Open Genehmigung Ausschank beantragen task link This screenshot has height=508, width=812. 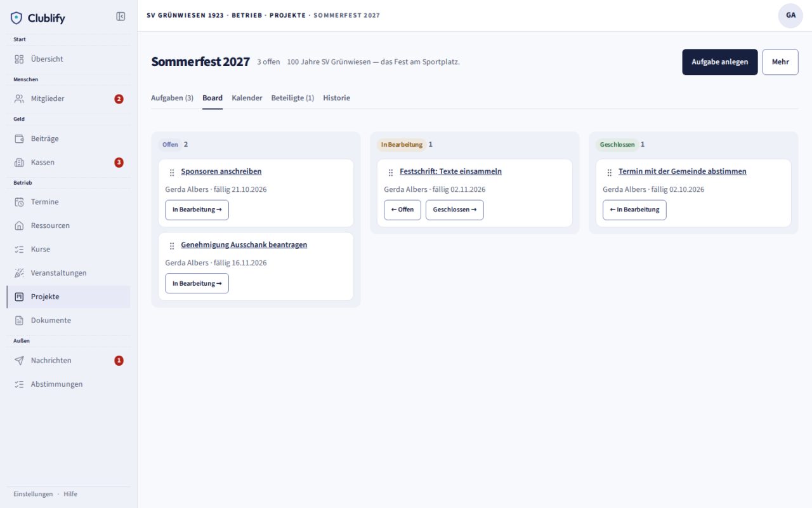(244, 245)
